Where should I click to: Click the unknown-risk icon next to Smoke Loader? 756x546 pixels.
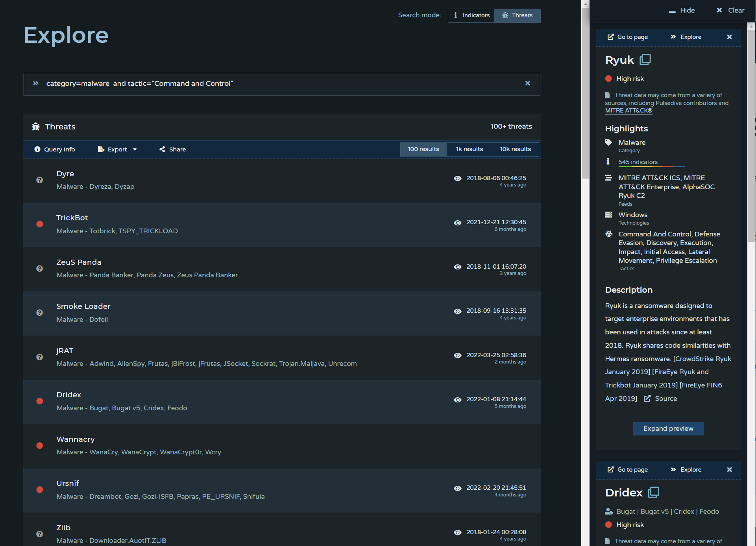point(39,313)
